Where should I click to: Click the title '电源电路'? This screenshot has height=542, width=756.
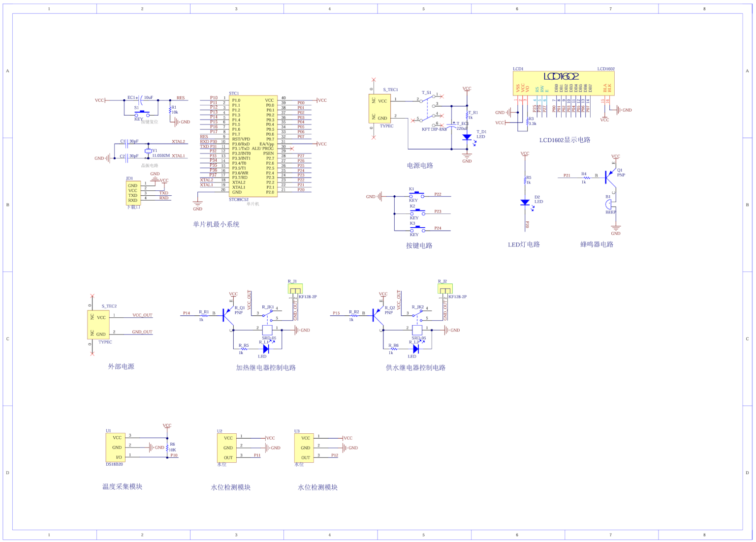[420, 166]
